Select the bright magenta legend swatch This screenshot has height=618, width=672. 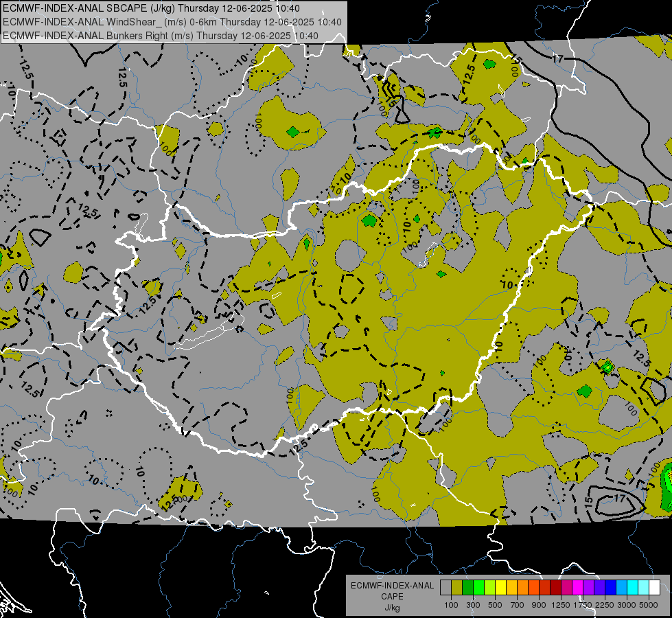coord(577,587)
